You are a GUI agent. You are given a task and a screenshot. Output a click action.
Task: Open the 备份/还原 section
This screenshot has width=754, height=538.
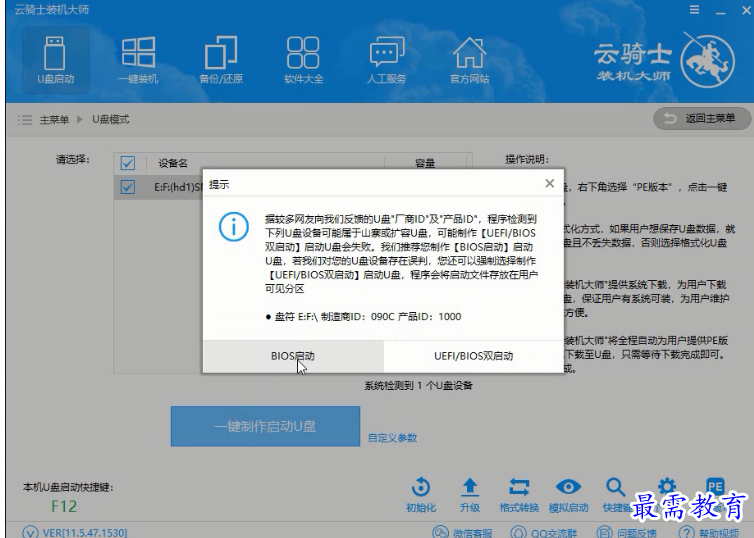221,60
